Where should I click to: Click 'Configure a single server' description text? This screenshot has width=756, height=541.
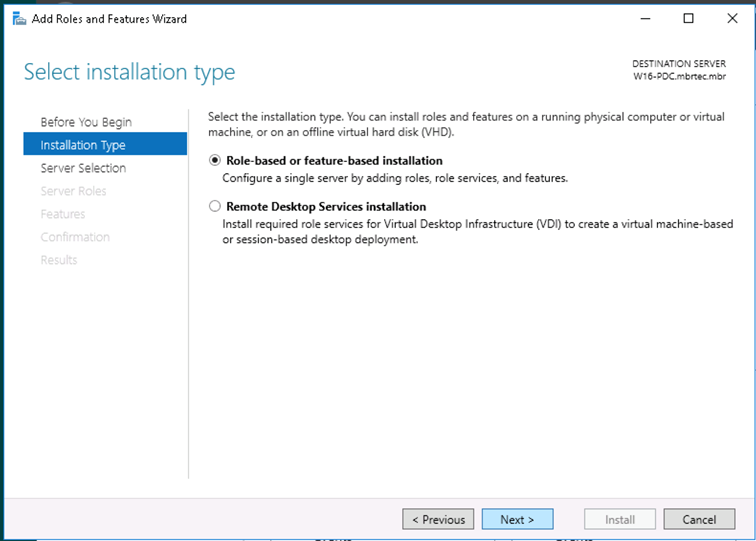pyautogui.click(x=395, y=178)
